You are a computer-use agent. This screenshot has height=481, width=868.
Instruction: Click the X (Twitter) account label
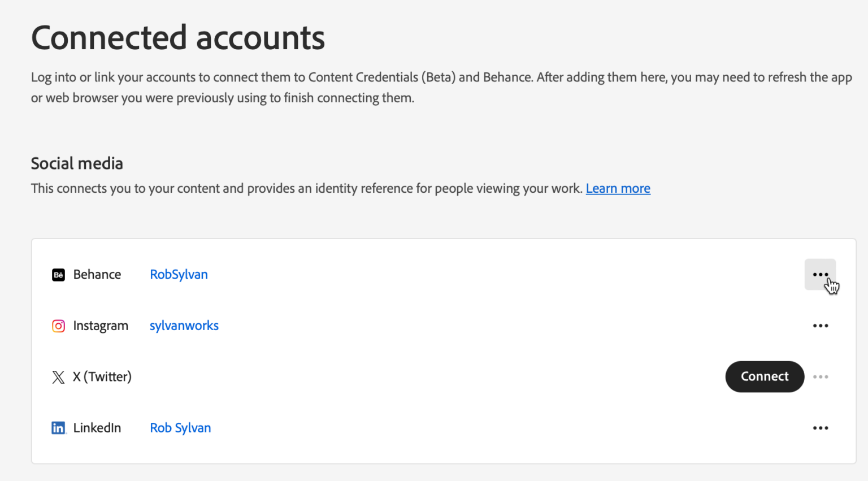[x=102, y=377]
